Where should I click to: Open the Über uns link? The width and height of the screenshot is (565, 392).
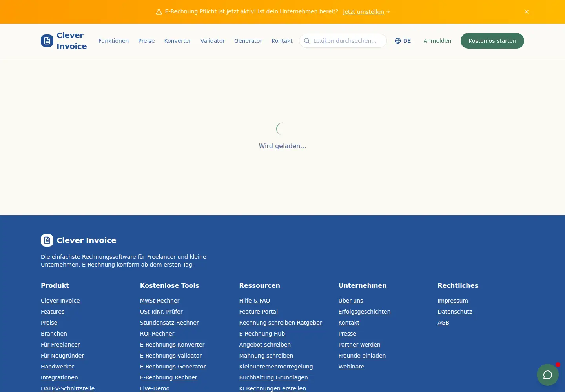351,301
